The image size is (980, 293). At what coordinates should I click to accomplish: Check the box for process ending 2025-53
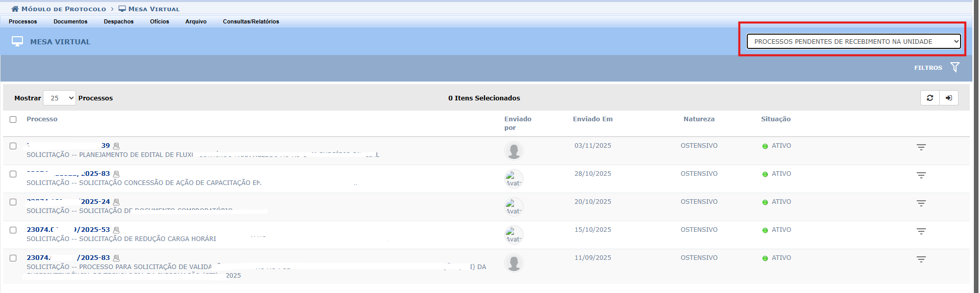coord(13,230)
